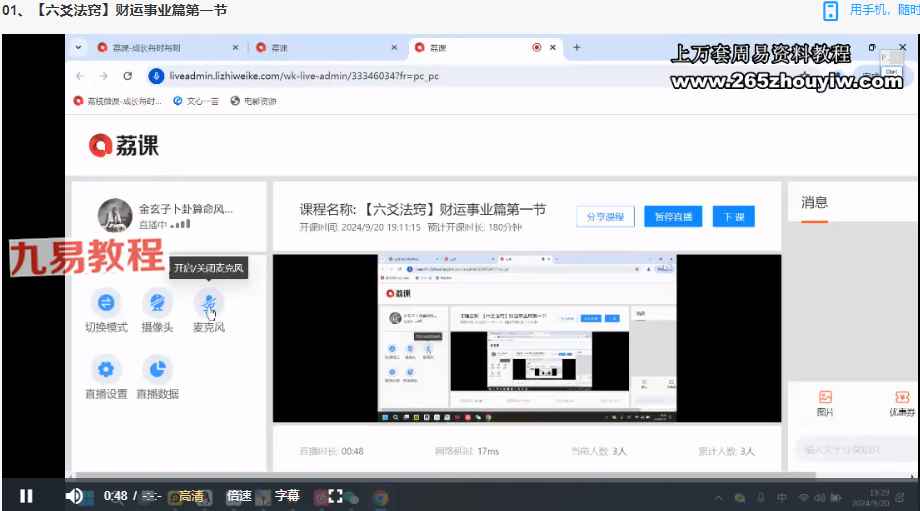Switch to the first browser tab 荔课微课

click(x=160, y=47)
